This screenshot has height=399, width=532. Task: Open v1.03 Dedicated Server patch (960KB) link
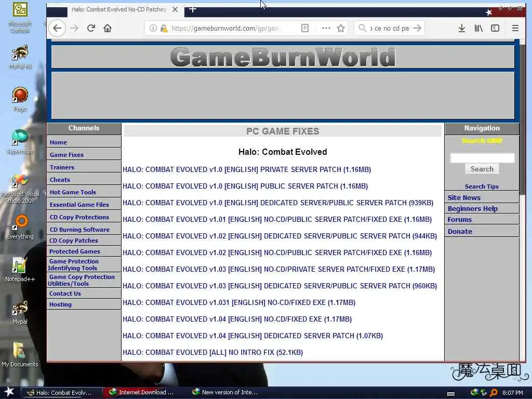pos(280,286)
